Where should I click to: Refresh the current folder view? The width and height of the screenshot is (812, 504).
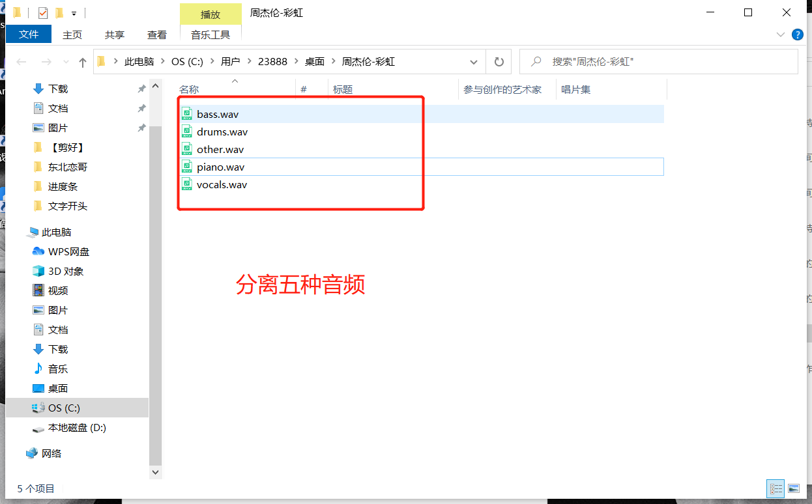499,62
